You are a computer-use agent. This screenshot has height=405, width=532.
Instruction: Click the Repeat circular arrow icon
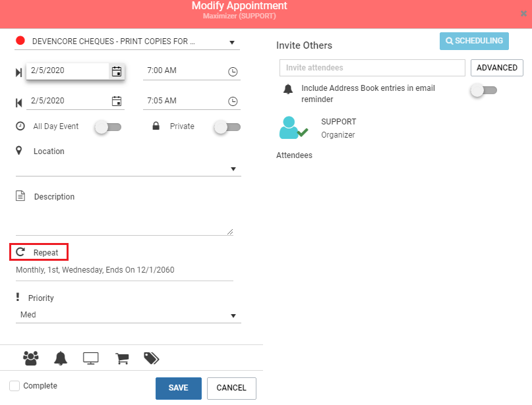(20, 252)
